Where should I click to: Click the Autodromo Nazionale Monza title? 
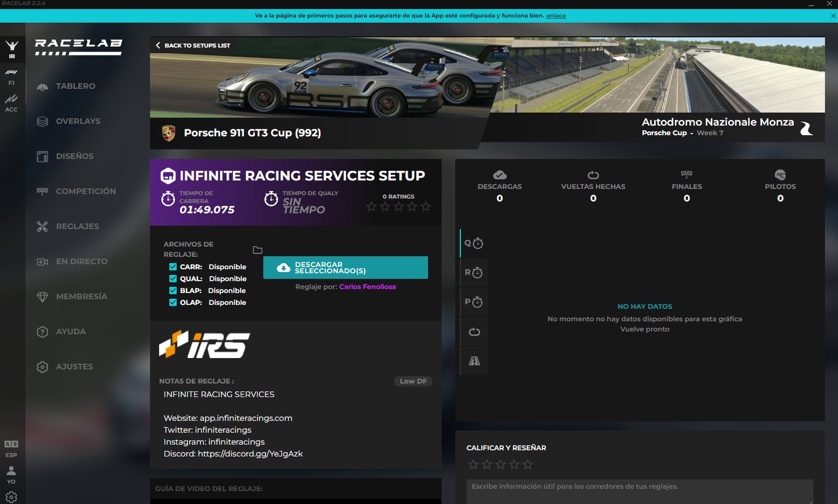(717, 122)
